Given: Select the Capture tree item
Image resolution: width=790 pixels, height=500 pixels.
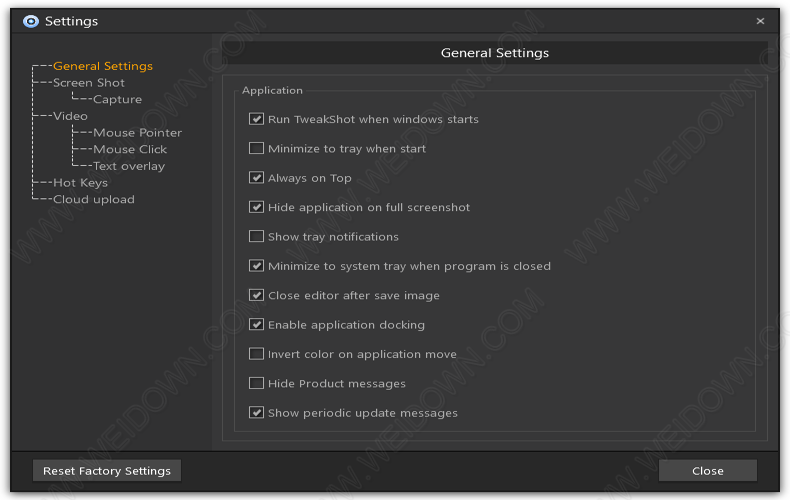Looking at the screenshot, I should (117, 99).
